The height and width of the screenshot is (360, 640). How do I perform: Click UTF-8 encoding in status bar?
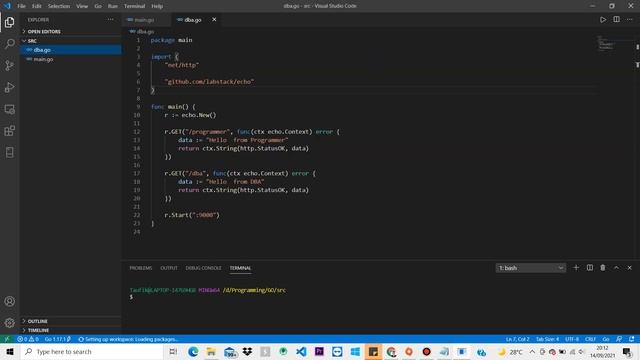pyautogui.click(x=572, y=339)
